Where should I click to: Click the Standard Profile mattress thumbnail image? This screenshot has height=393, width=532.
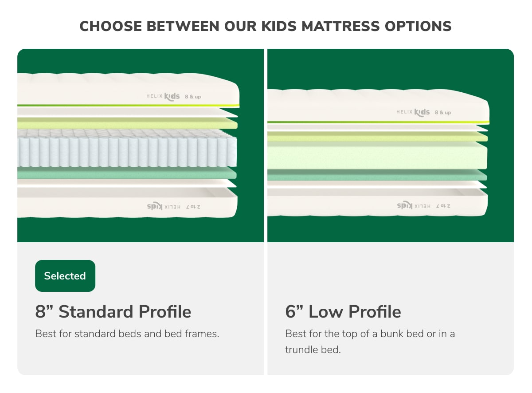point(141,144)
